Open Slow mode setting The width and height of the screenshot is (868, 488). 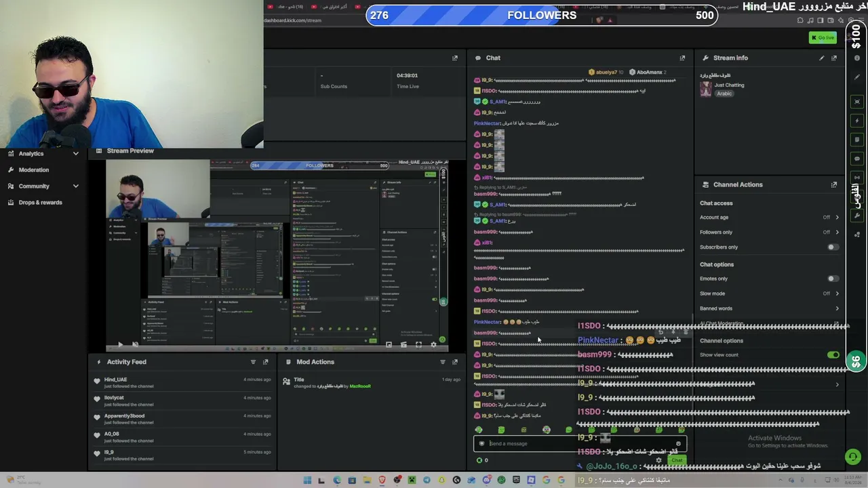pos(769,293)
